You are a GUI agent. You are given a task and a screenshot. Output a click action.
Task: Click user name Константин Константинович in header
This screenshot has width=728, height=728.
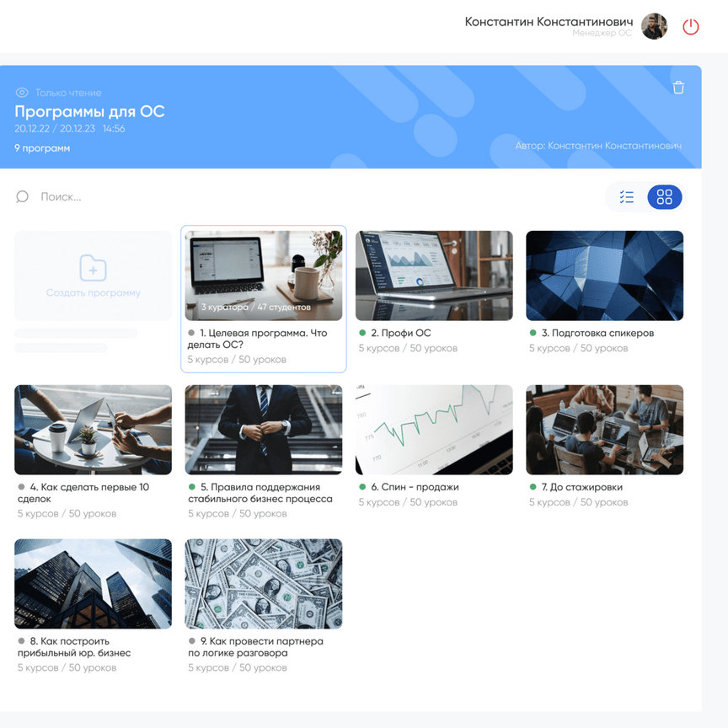pyautogui.click(x=549, y=22)
